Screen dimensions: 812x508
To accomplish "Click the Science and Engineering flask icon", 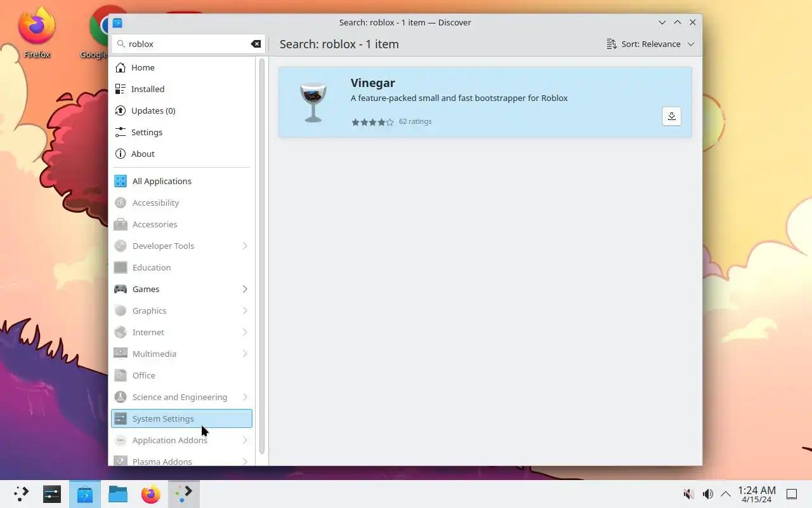I will click(x=121, y=397).
